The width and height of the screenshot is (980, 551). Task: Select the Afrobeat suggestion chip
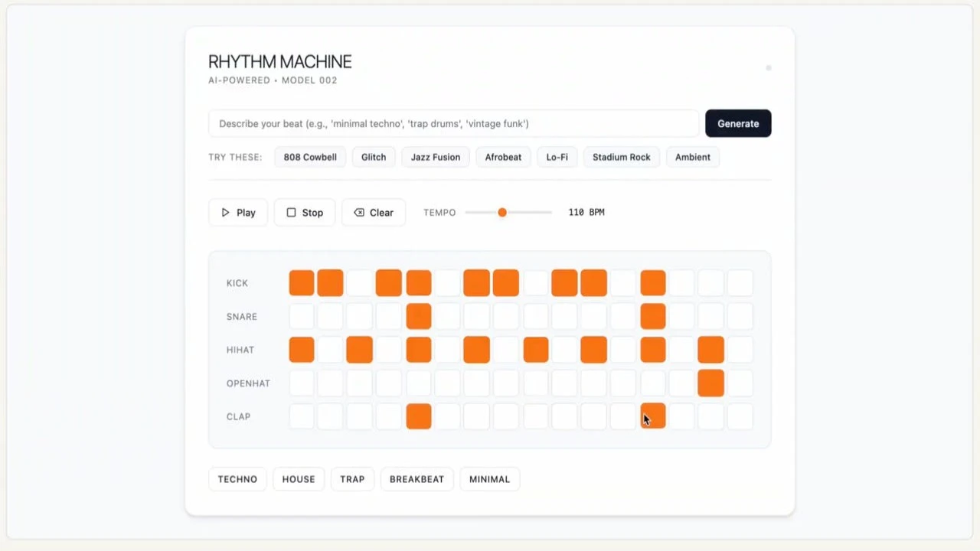(x=503, y=157)
